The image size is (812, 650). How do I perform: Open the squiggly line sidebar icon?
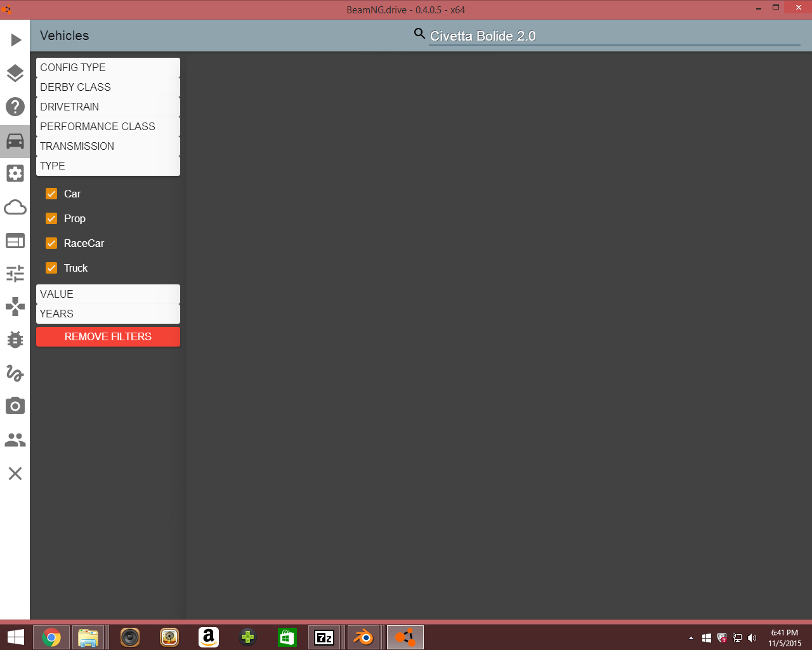(x=15, y=373)
